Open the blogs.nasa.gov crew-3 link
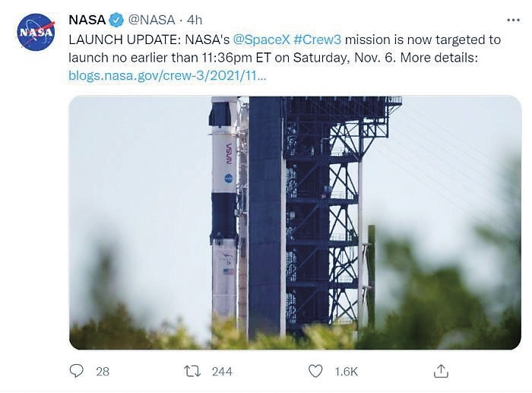532x393 pixels. tap(167, 76)
